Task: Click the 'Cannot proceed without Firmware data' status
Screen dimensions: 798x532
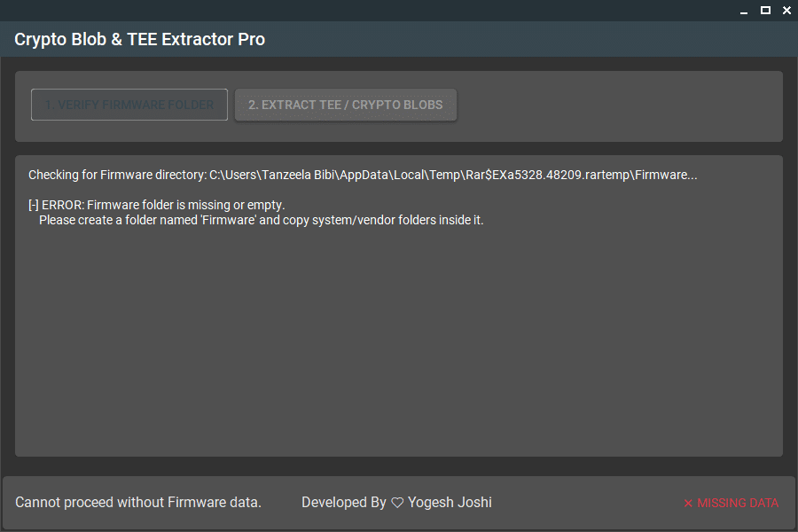Action: pos(138,503)
